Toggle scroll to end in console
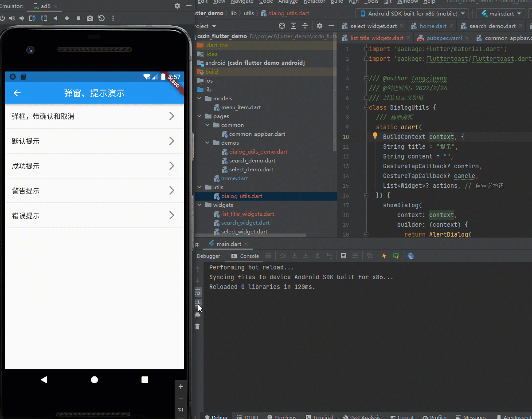532x419 pixels. 197,304
